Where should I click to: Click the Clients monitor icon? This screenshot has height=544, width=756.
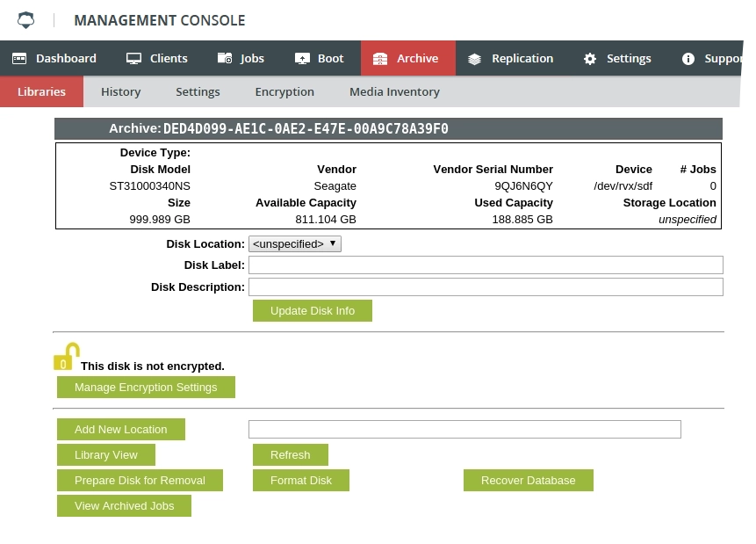pos(133,59)
